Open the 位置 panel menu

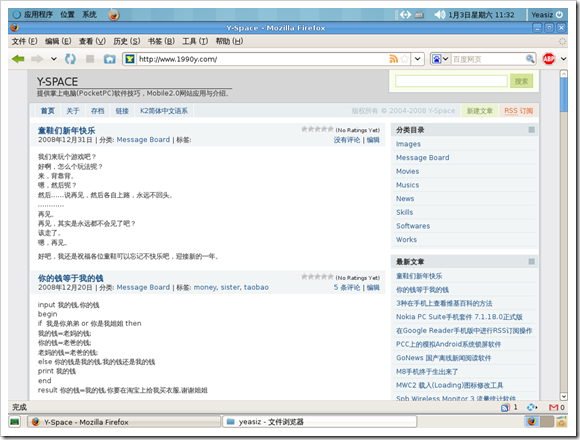[67, 14]
